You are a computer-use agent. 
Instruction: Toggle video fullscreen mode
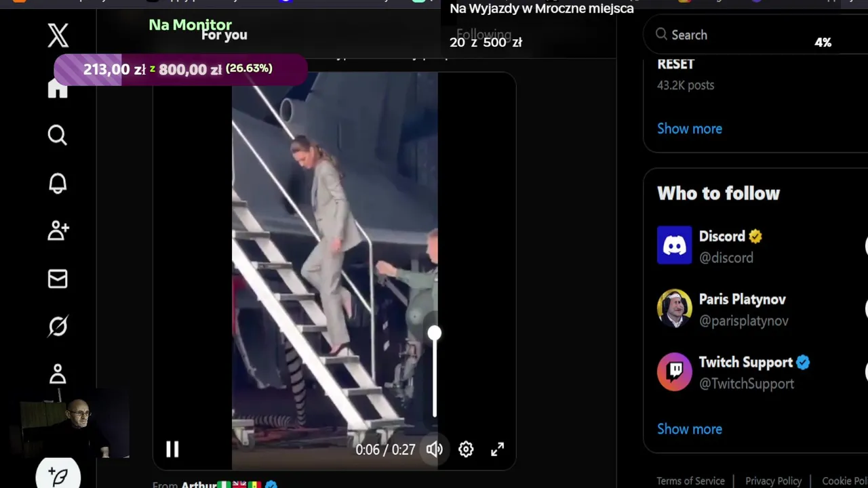(498, 449)
